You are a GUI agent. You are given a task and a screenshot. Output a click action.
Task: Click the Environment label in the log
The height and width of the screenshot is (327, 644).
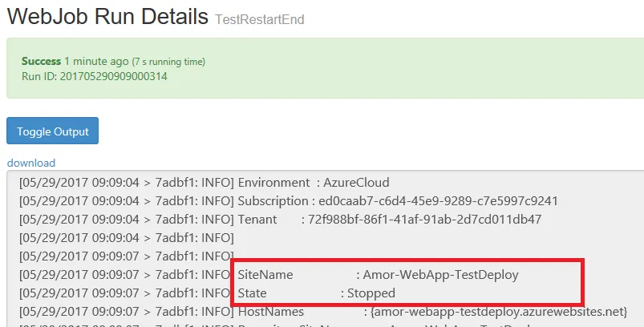[x=273, y=183]
